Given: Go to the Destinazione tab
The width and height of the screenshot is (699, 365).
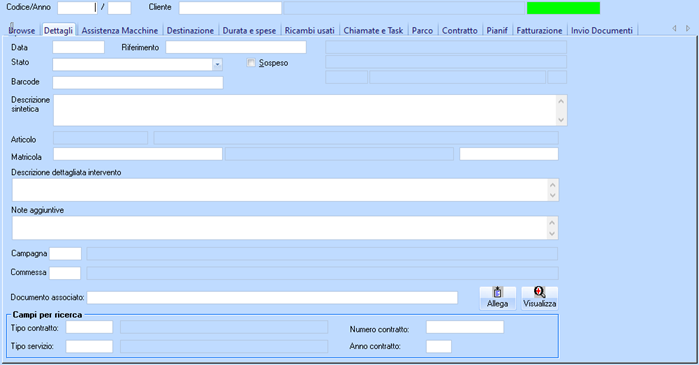Looking at the screenshot, I should click(190, 30).
